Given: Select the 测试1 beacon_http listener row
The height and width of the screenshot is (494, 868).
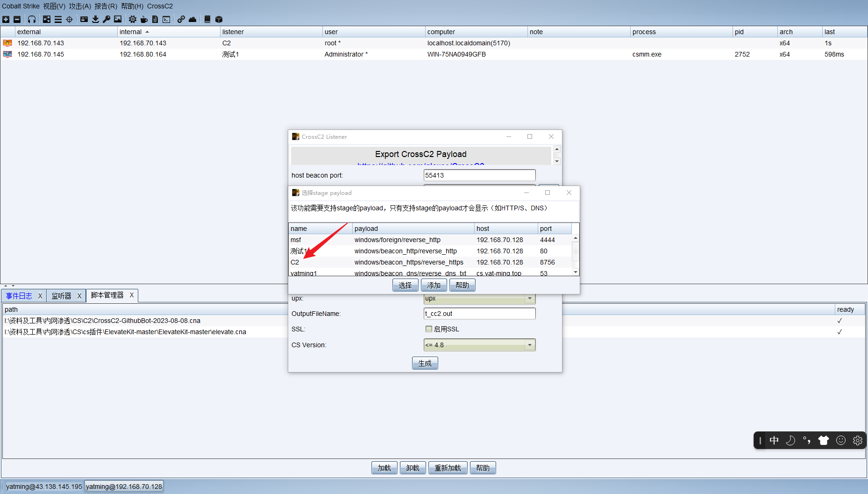Looking at the screenshot, I should 430,251.
